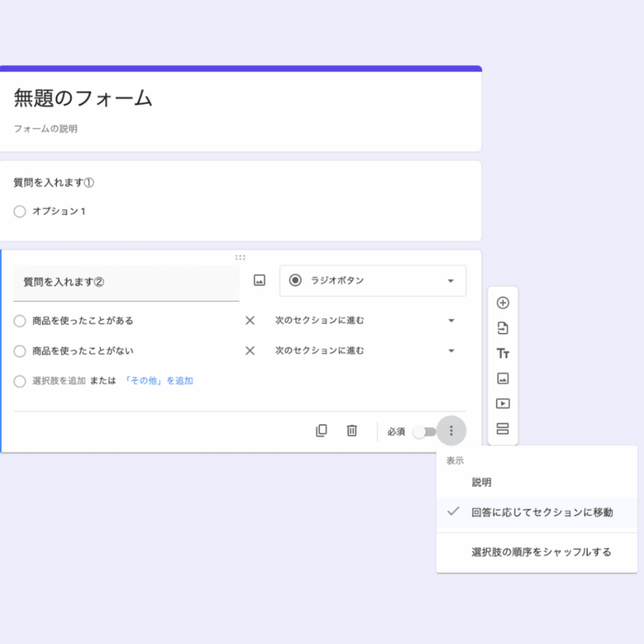Screen dimensions: 644x644
Task: Import questions using the sidebar icon
Action: 502,328
